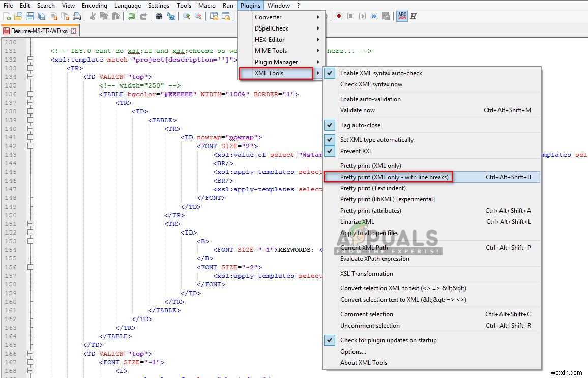588x378 pixels.
Task: Click the Redo toolbar icon
Action: (x=143, y=16)
